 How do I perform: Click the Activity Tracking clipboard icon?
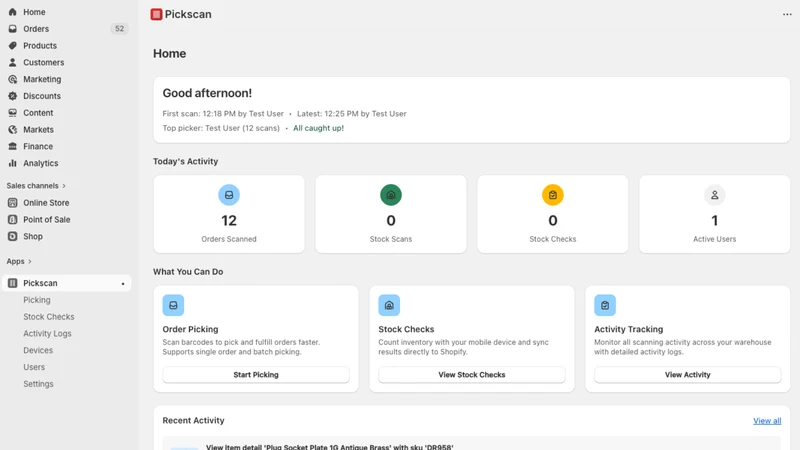(605, 305)
